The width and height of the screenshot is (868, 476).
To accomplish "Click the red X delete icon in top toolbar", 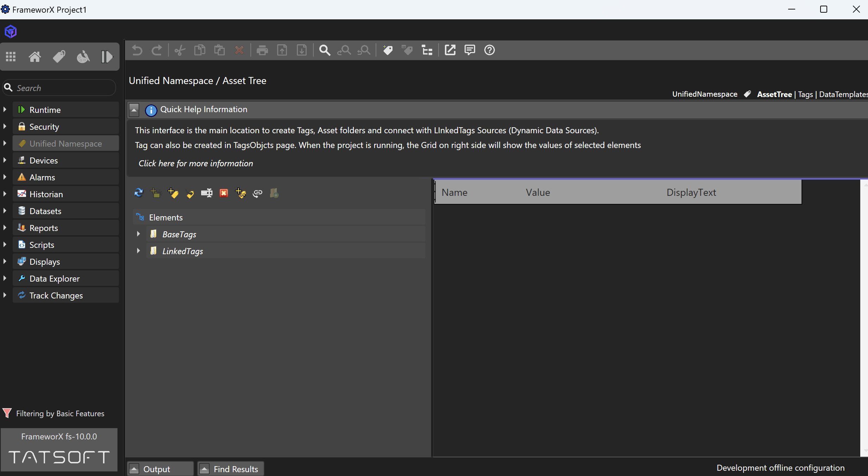I will coord(239,50).
